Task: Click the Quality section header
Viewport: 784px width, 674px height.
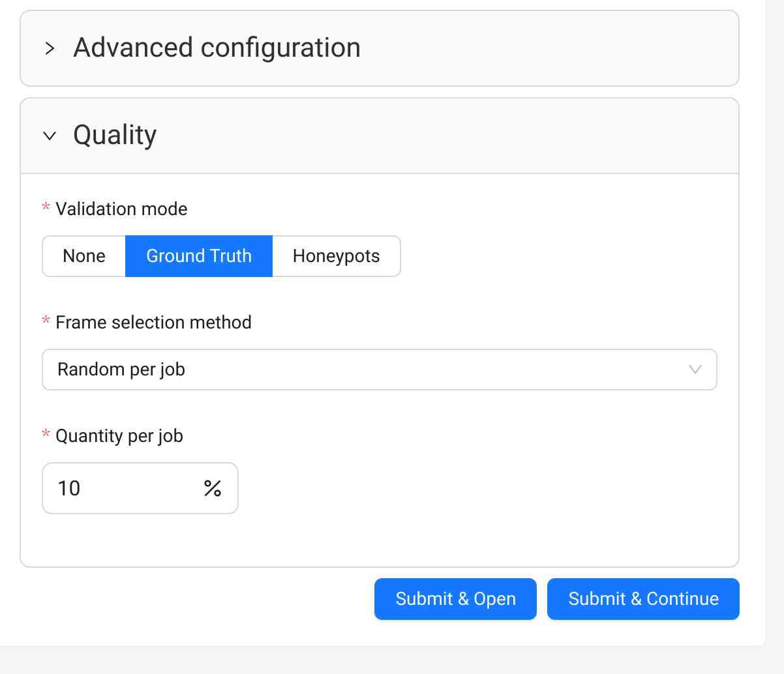Action: [x=114, y=135]
